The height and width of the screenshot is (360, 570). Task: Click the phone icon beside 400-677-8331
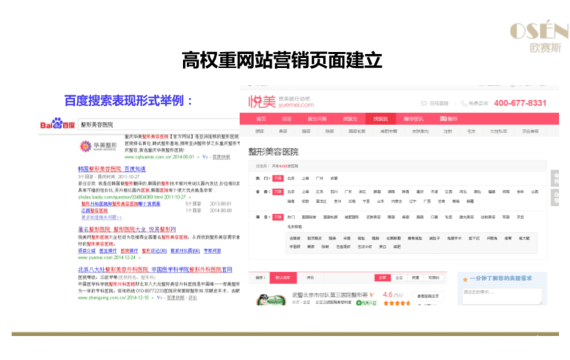coord(464,103)
